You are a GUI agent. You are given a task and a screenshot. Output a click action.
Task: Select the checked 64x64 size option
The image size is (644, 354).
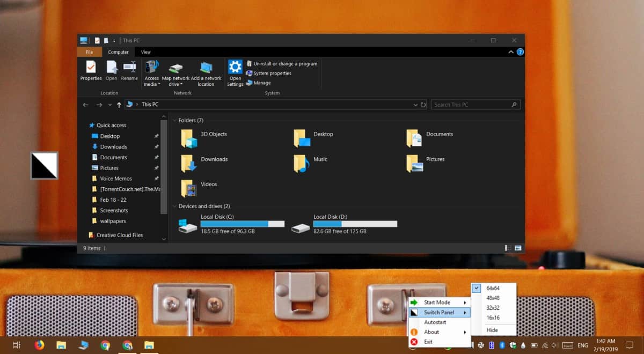pos(494,288)
